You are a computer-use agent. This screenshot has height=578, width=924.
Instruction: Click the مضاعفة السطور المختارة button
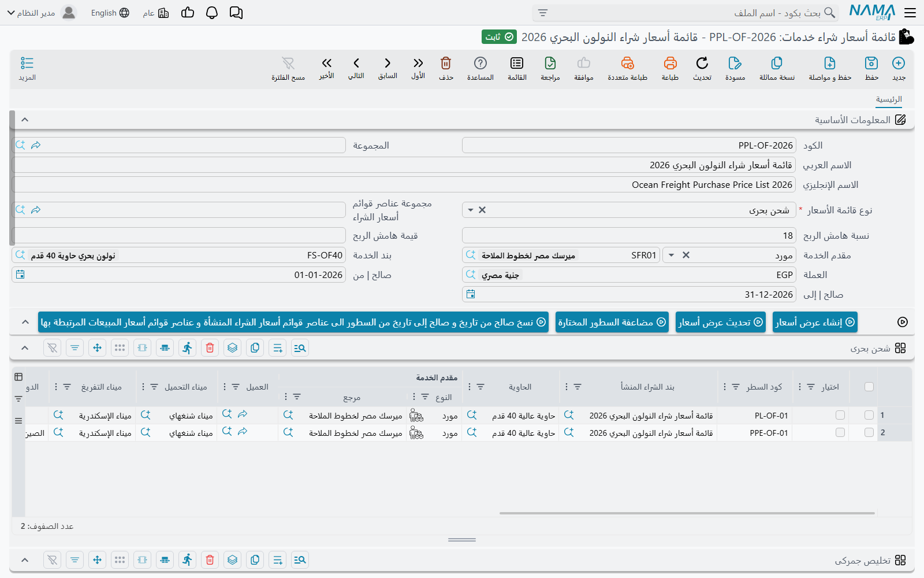pyautogui.click(x=612, y=322)
